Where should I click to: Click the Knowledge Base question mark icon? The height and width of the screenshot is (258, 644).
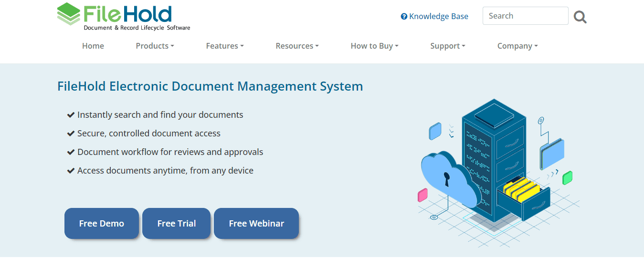tap(404, 17)
